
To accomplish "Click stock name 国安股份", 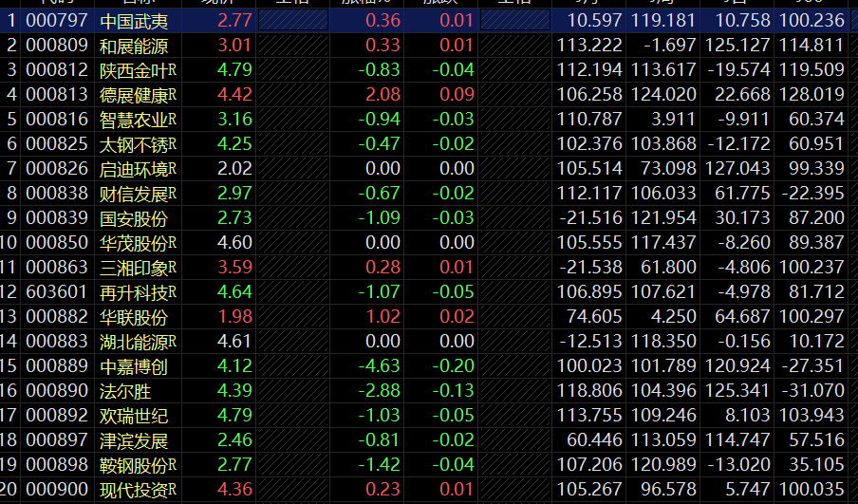I will 134,218.
